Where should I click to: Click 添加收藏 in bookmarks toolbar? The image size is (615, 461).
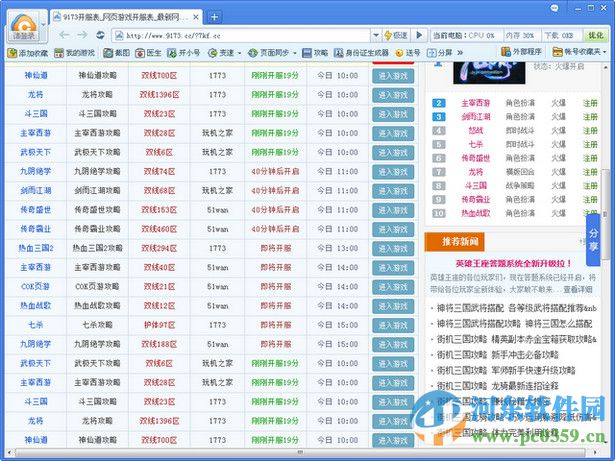tap(27, 53)
